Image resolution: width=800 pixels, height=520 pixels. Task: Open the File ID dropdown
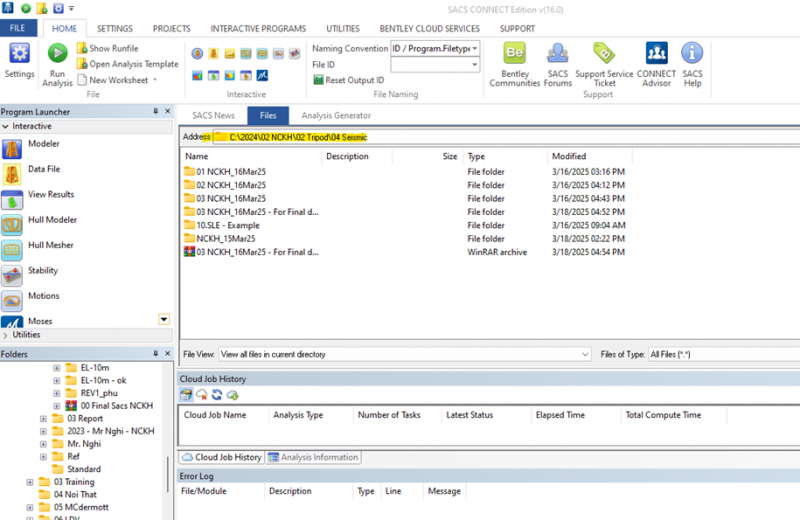click(474, 65)
